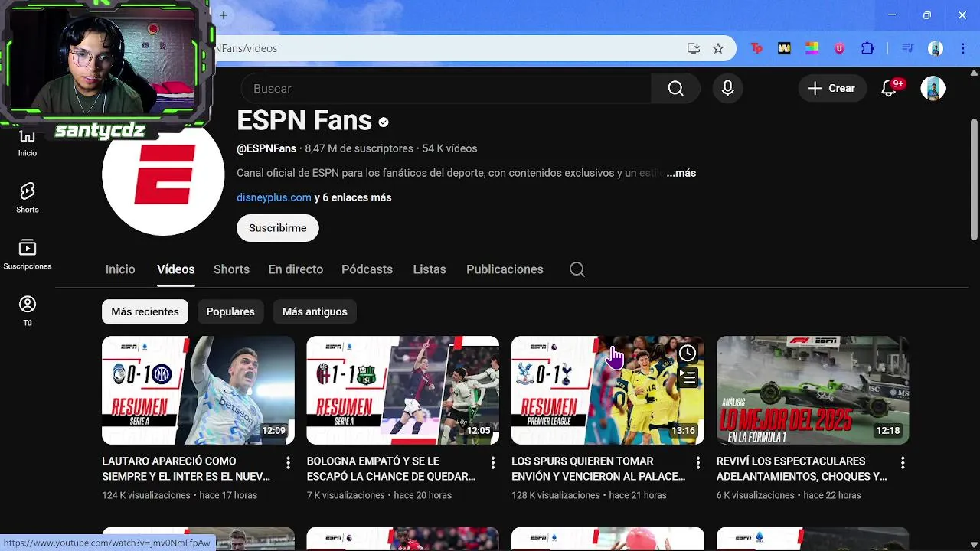The image size is (980, 551).
Task: Go to Inicio in the sidebar
Action: point(28,142)
